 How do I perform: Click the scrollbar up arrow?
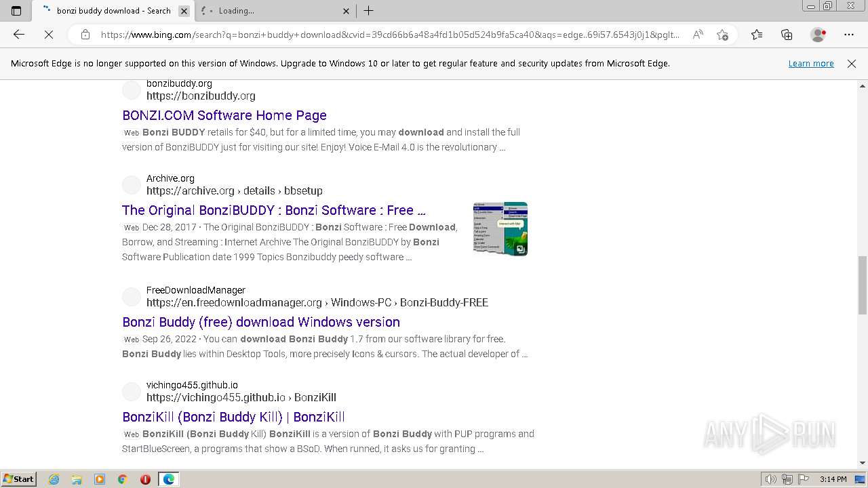coord(863,86)
